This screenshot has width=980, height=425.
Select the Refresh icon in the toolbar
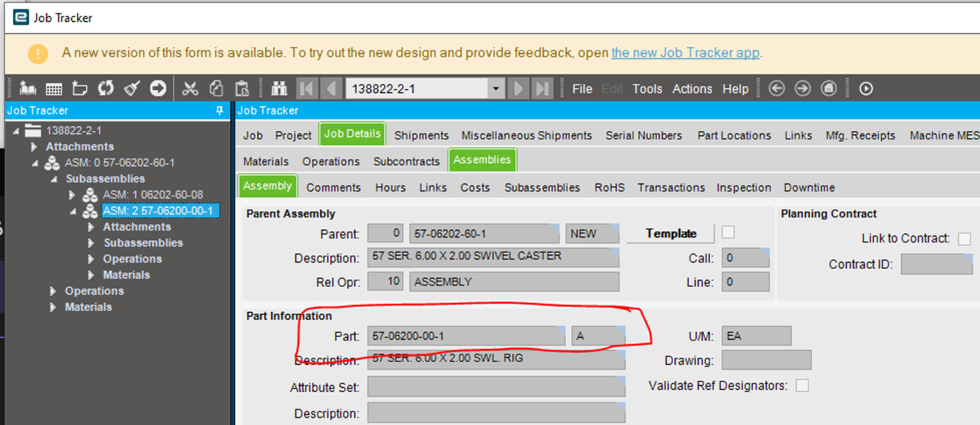click(107, 88)
